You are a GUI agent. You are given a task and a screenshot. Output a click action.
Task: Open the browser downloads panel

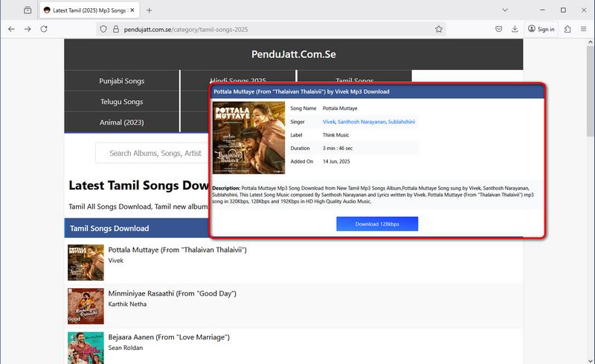coord(515,29)
